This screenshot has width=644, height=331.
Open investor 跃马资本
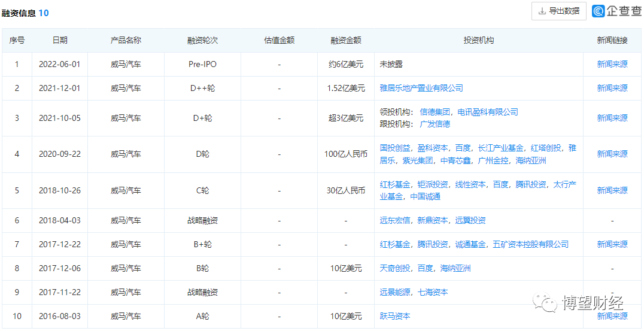(395, 316)
